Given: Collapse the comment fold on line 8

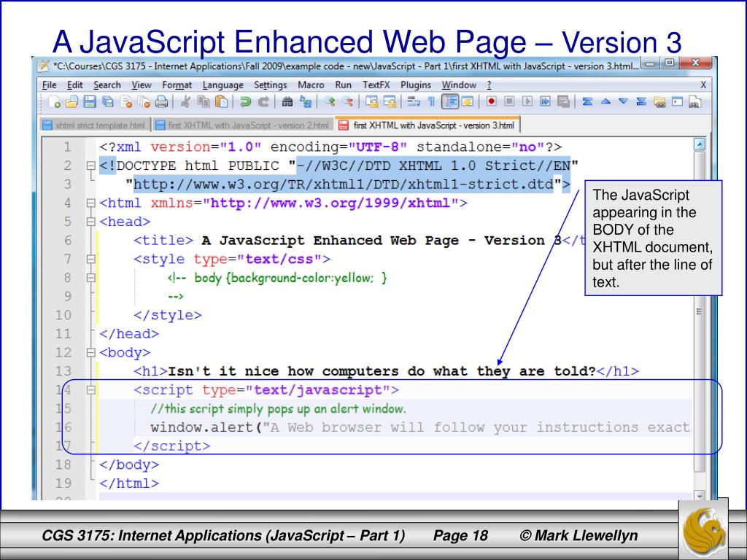Looking at the screenshot, I should click(x=91, y=278).
